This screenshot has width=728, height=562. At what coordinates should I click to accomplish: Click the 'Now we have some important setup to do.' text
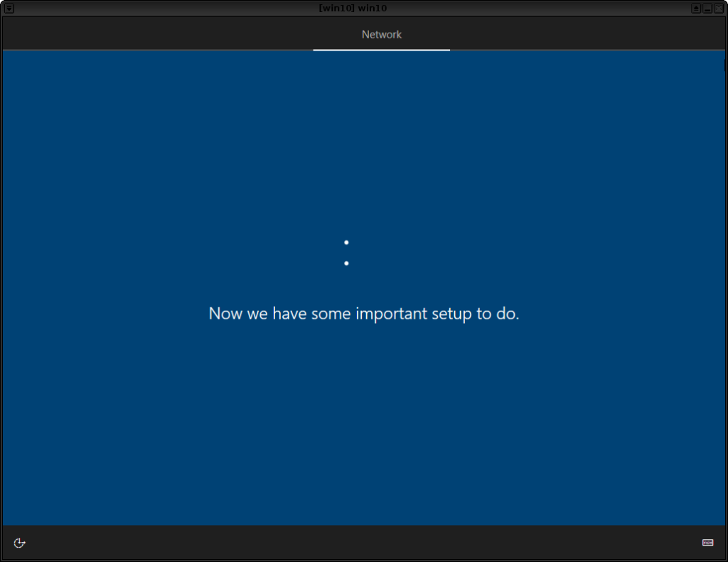coord(364,314)
